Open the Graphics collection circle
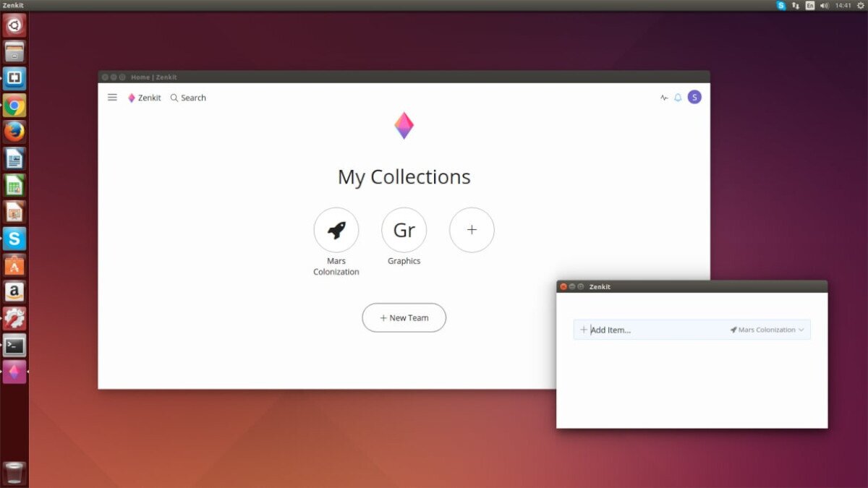 [404, 230]
